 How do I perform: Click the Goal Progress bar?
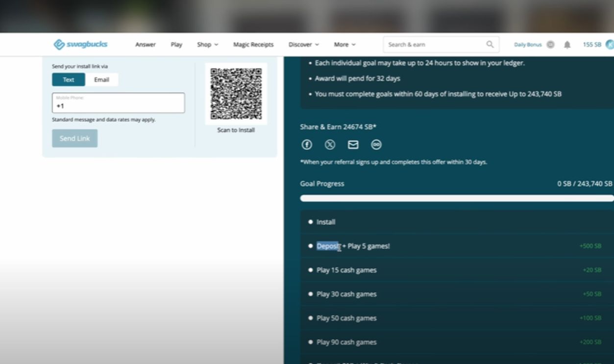pyautogui.click(x=456, y=198)
